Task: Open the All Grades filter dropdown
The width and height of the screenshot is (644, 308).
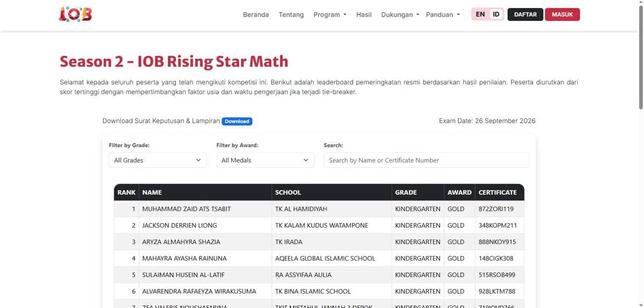Action: (157, 160)
